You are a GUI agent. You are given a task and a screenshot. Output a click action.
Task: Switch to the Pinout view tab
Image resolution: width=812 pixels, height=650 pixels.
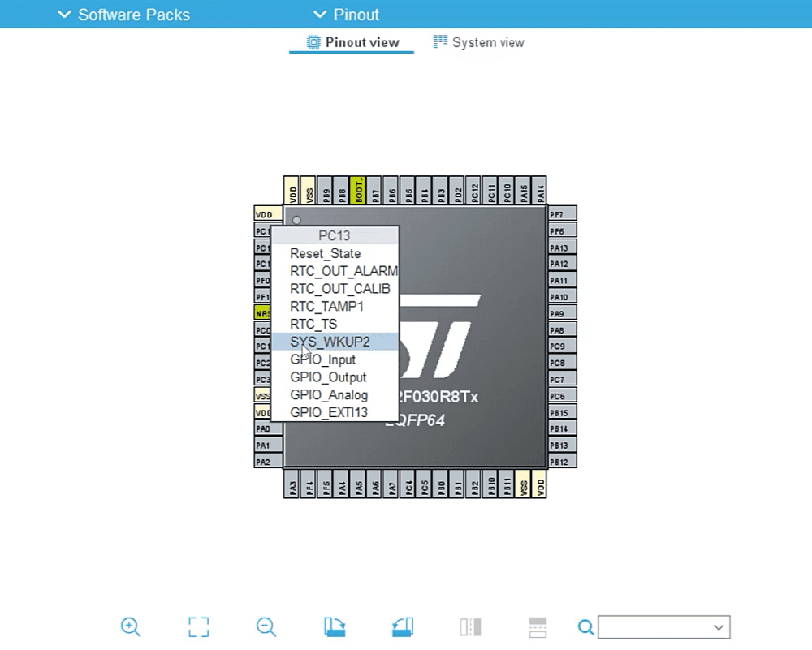pos(352,42)
